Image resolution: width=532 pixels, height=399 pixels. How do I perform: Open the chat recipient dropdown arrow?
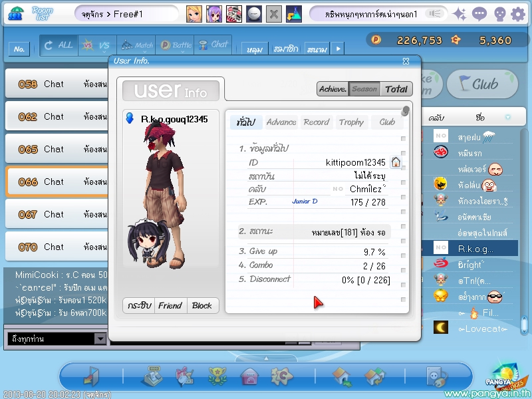point(100,338)
